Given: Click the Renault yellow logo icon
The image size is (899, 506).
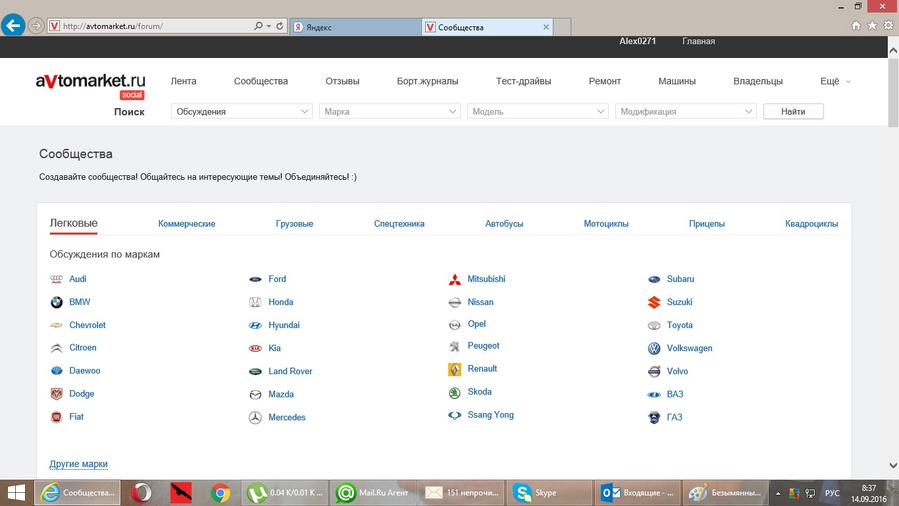Looking at the screenshot, I should click(x=455, y=369).
